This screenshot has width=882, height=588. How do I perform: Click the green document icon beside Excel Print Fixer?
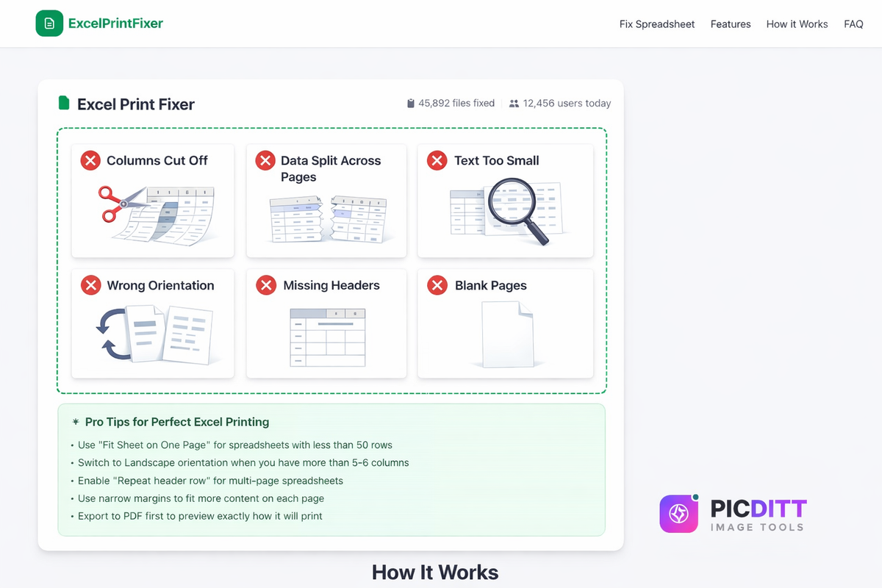point(64,103)
